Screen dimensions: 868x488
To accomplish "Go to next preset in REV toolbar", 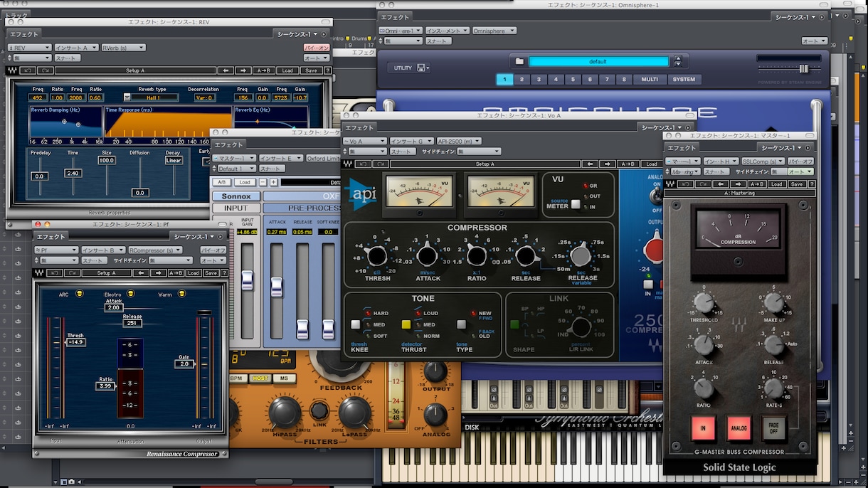I will 243,70.
